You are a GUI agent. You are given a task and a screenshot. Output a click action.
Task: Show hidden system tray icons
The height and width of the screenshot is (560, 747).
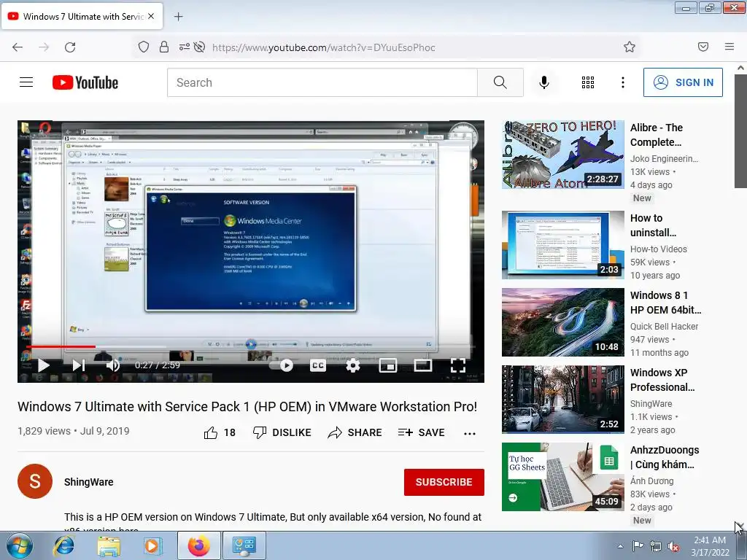click(x=620, y=546)
